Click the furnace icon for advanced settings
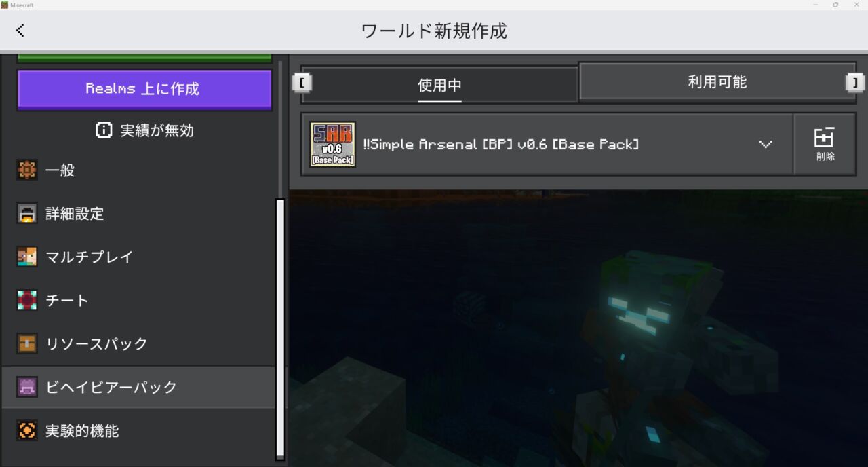This screenshot has height=467, width=868. 27,214
